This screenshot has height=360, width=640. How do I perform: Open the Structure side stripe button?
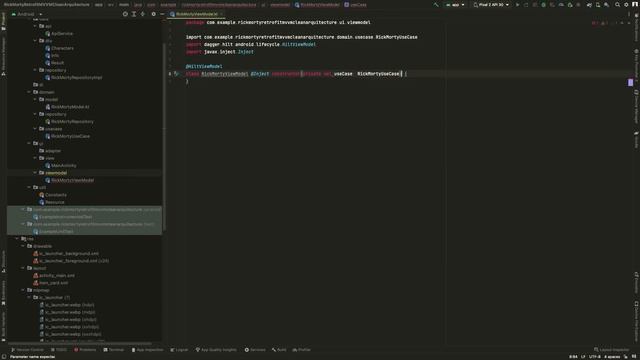tap(3, 261)
